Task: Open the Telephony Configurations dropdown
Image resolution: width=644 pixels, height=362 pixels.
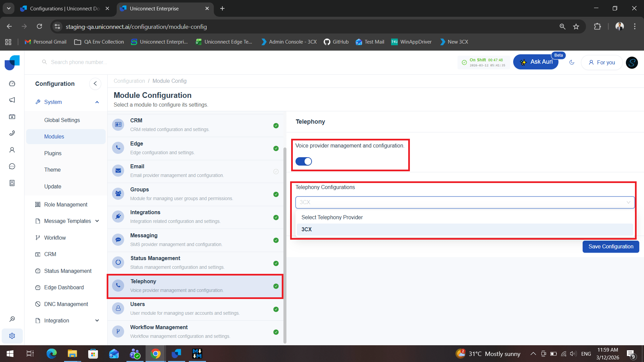Action: (x=465, y=202)
